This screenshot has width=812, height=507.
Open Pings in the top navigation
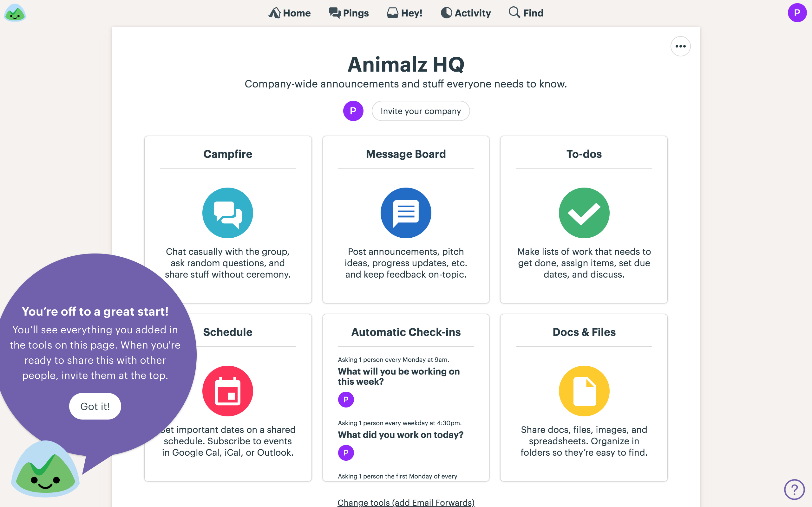point(349,13)
